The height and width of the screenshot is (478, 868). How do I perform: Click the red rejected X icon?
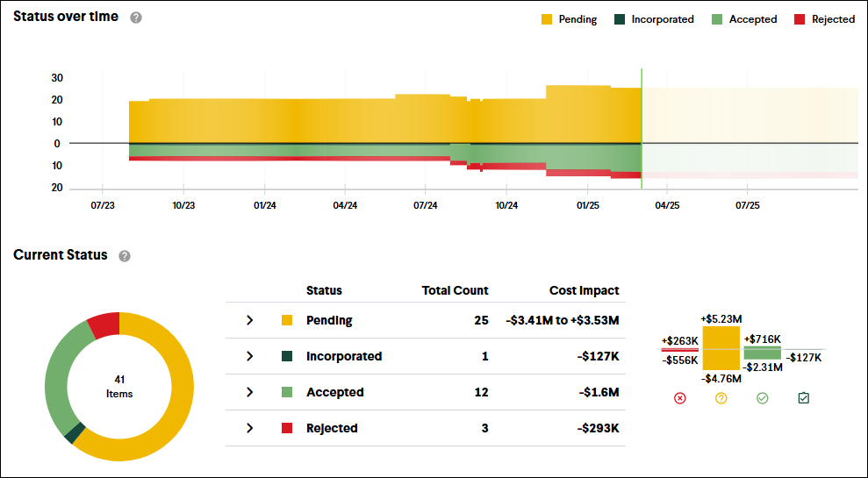click(x=679, y=398)
